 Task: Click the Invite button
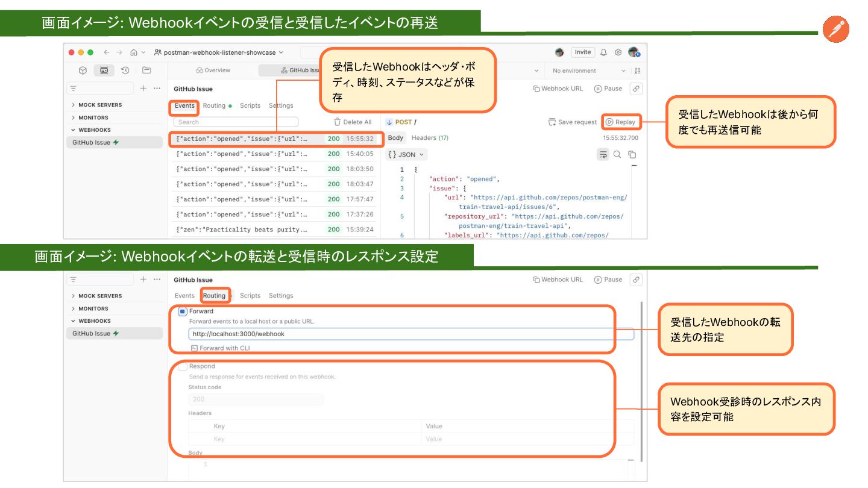pyautogui.click(x=583, y=52)
